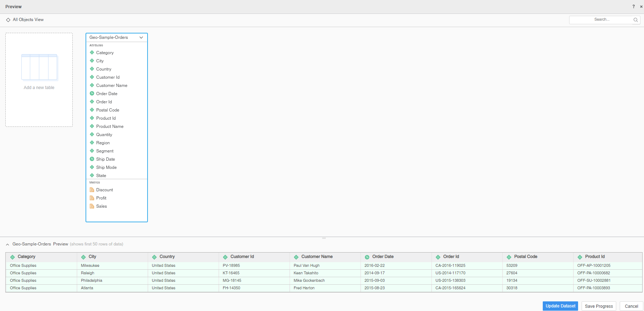Click the Order Date clock icon in attributes list
Screen dimensions: 644x311
tap(92, 94)
